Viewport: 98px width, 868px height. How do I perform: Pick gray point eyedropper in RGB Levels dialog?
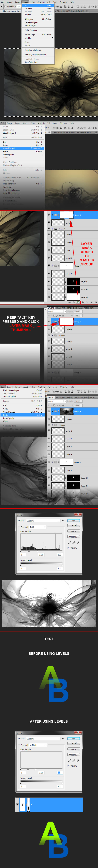74,543
